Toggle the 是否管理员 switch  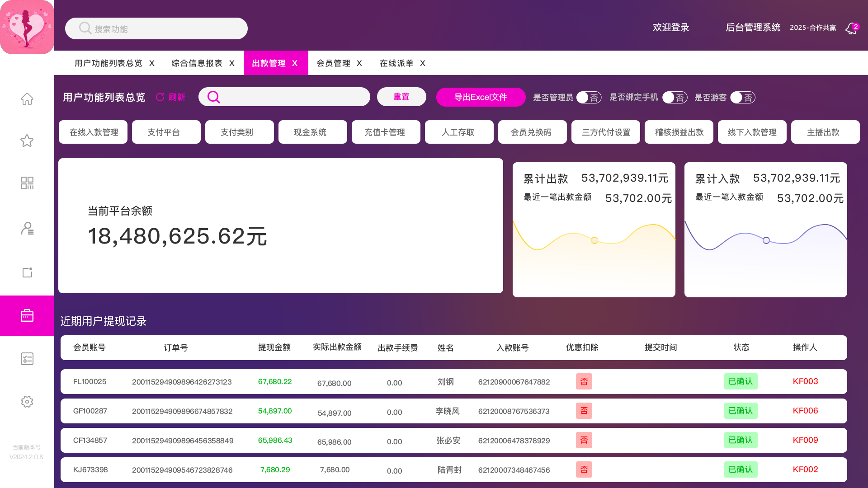[x=588, y=98]
